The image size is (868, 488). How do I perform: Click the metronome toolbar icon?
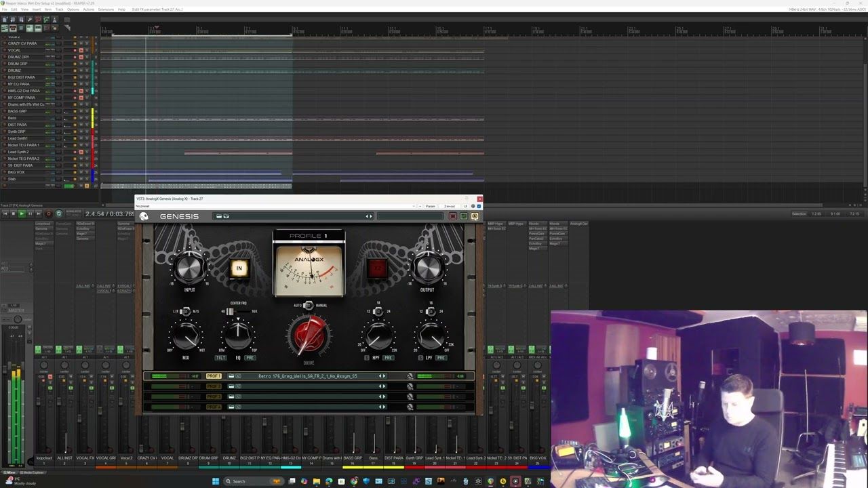point(54,20)
